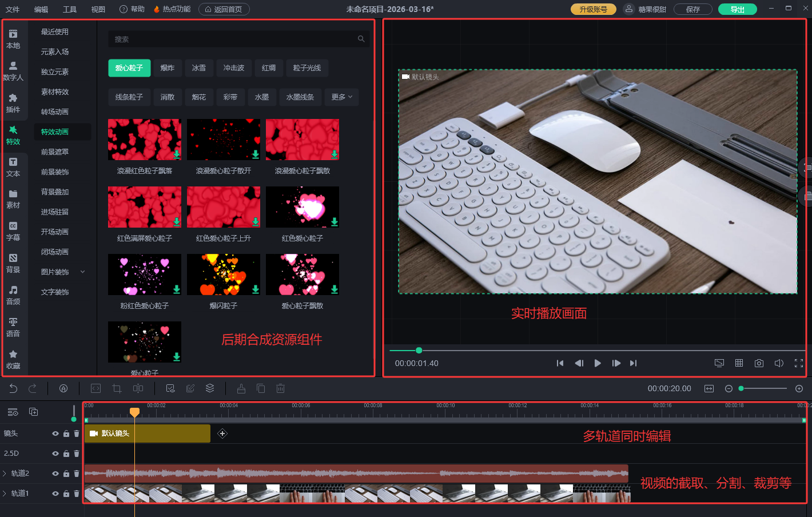The height and width of the screenshot is (517, 812).
Task: Open the 字幕 subtitle sidebar panel
Action: click(x=13, y=231)
